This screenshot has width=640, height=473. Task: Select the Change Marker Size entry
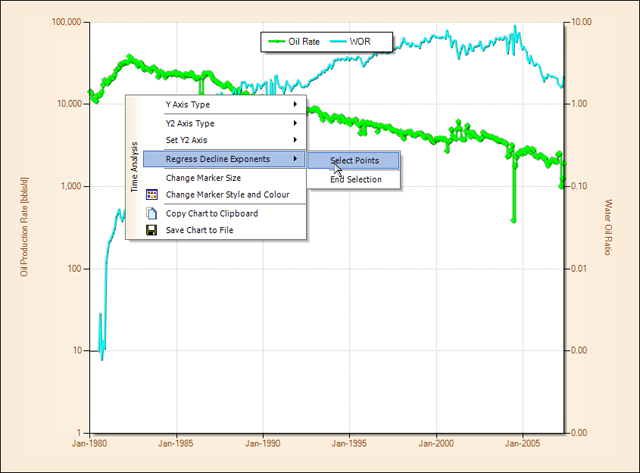[x=202, y=178]
